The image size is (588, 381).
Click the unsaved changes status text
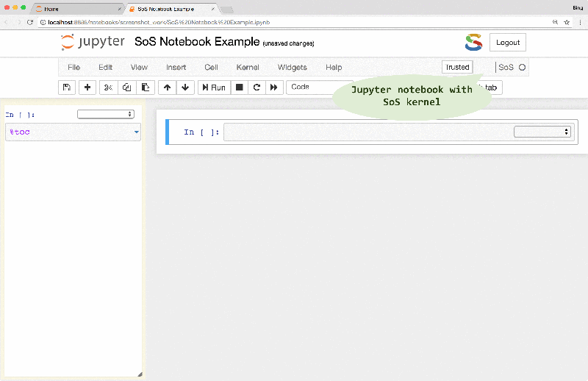tap(288, 43)
